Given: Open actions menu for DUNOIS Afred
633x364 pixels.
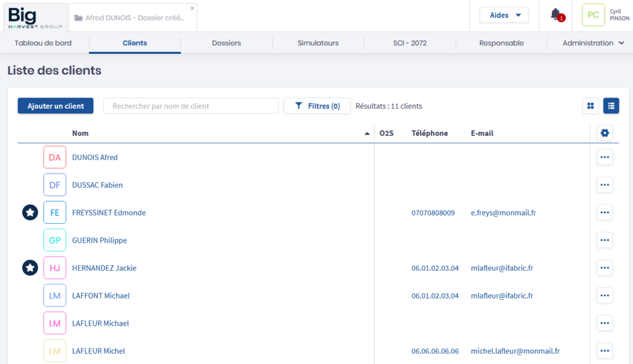Looking at the screenshot, I should point(605,158).
